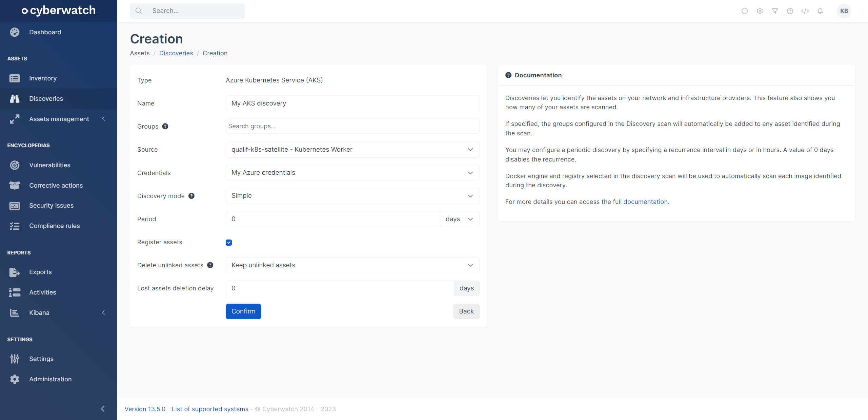Screen dimensions: 868x420
Task: Expand the Assets management submenu chevron
Action: (104, 119)
